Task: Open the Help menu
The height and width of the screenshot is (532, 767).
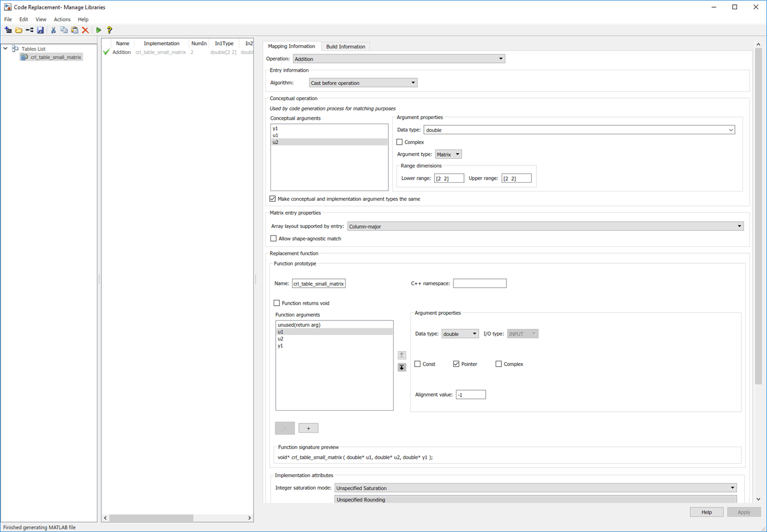Action: click(83, 19)
